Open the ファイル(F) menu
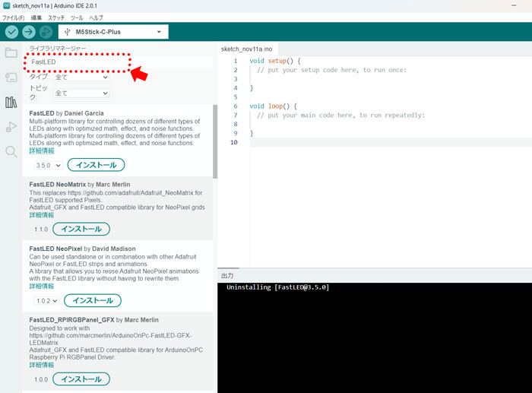This screenshot has width=532, height=393. (x=13, y=17)
